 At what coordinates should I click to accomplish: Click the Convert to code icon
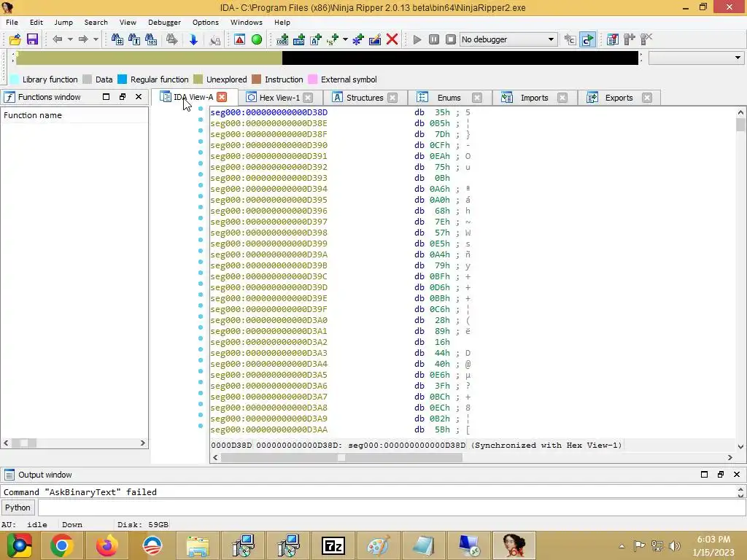(x=282, y=39)
